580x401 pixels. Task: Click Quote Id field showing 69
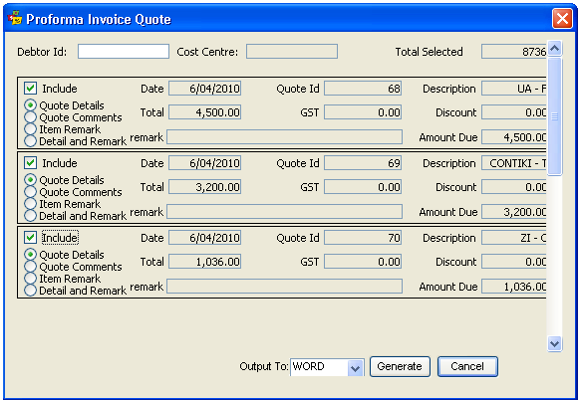click(363, 163)
